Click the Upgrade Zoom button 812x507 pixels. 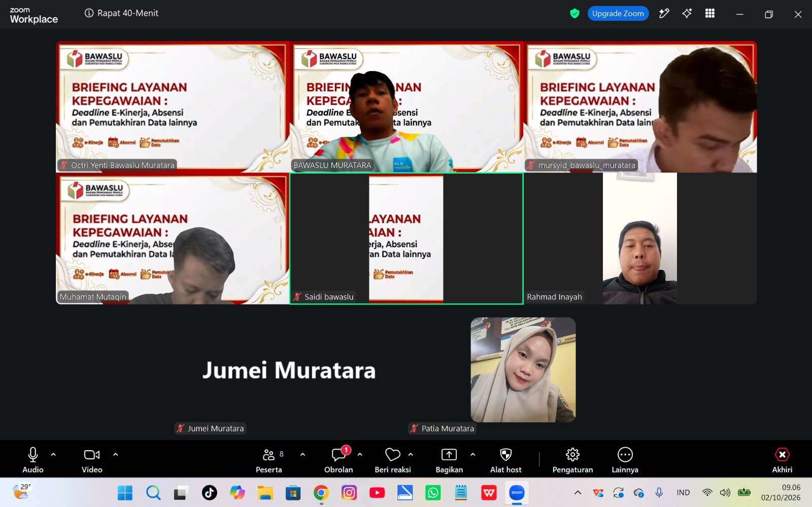coord(618,14)
